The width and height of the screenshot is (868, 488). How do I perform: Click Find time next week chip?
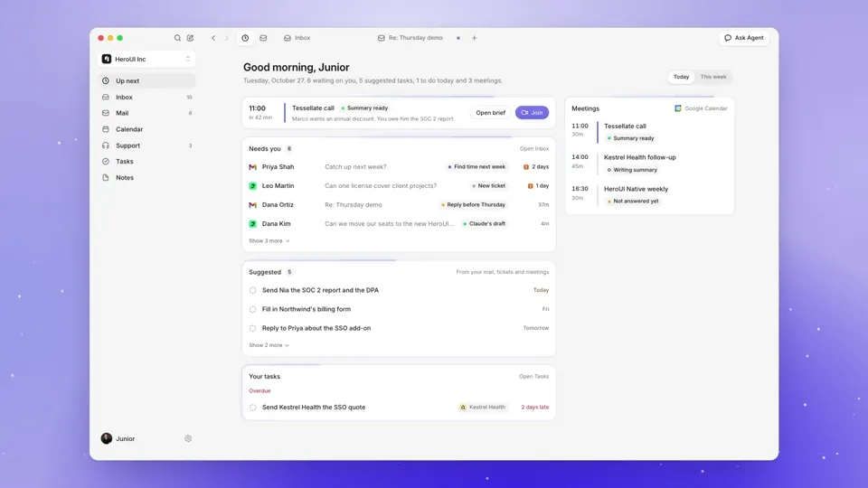(x=476, y=166)
